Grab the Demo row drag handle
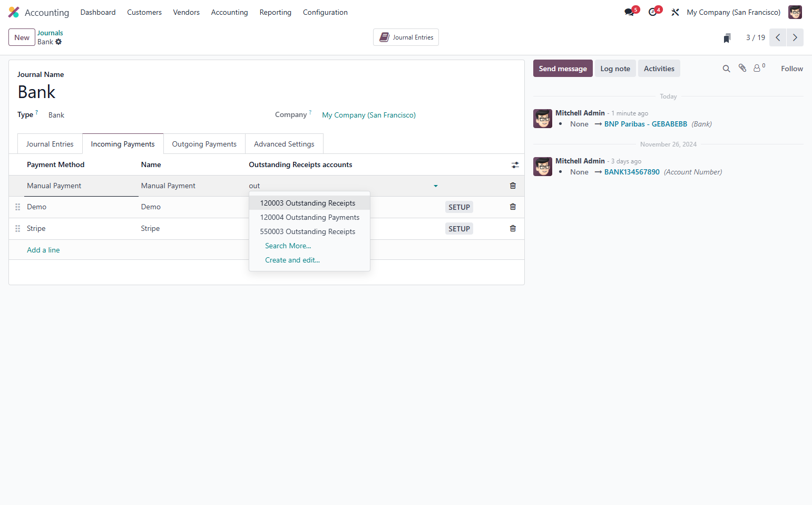The image size is (812, 505). click(17, 207)
